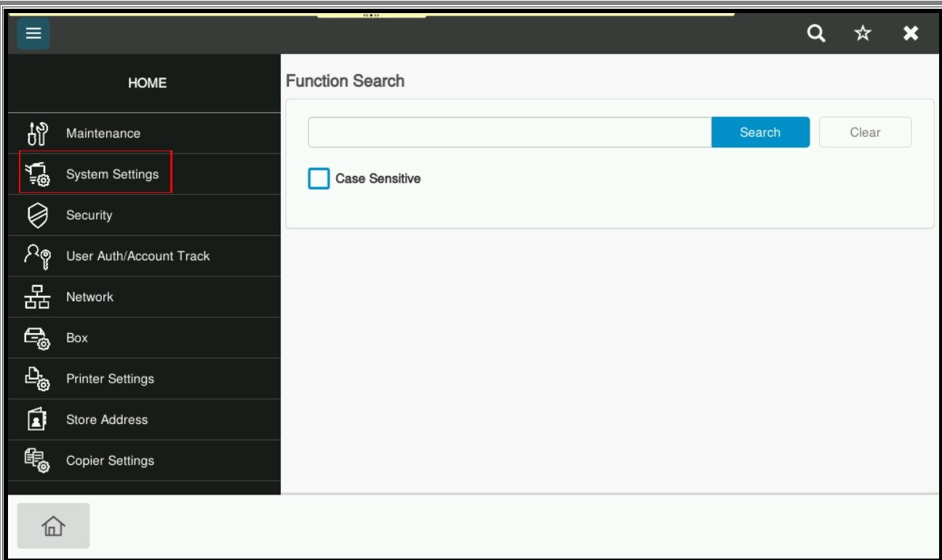Click the User Auth key icon

click(x=36, y=256)
